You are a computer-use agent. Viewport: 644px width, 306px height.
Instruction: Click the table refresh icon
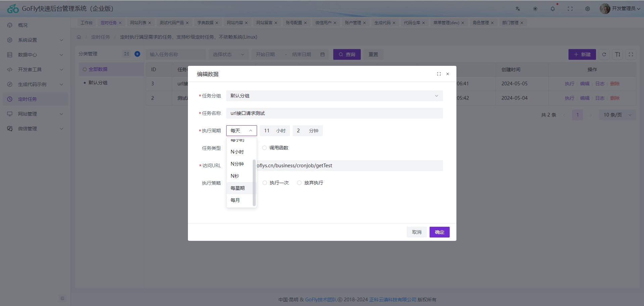tap(604, 54)
